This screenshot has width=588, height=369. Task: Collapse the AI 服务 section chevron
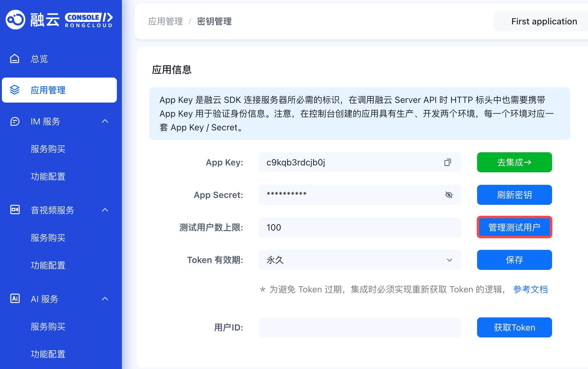(105, 299)
